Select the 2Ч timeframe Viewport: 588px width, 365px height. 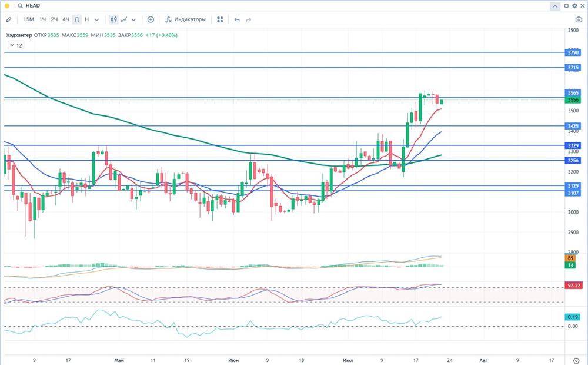54,19
